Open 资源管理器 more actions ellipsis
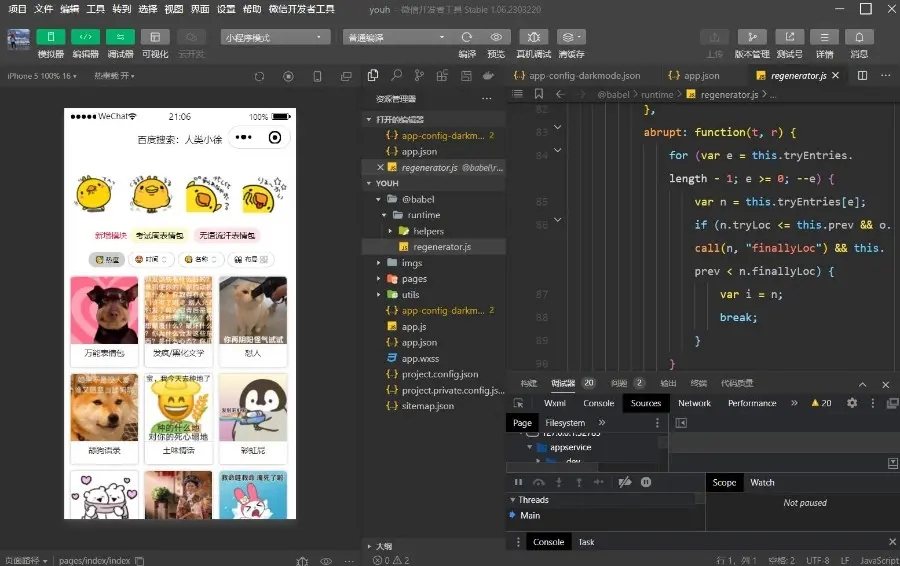 pyautogui.click(x=487, y=99)
